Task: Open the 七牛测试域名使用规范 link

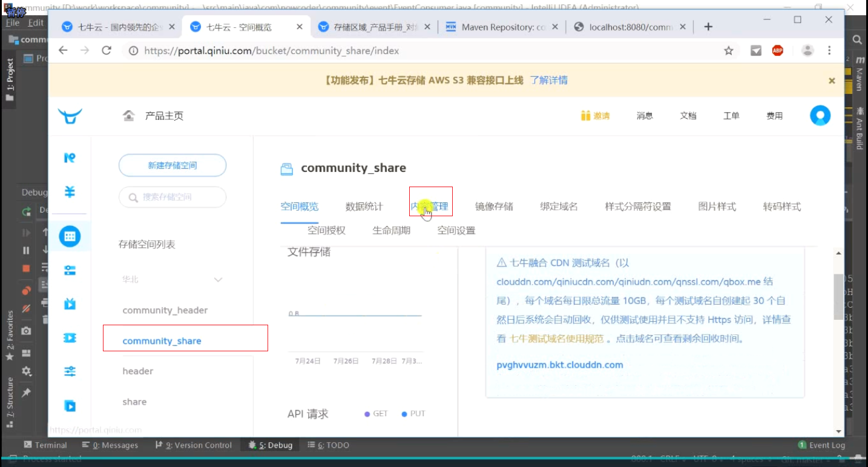Action: pyautogui.click(x=556, y=339)
